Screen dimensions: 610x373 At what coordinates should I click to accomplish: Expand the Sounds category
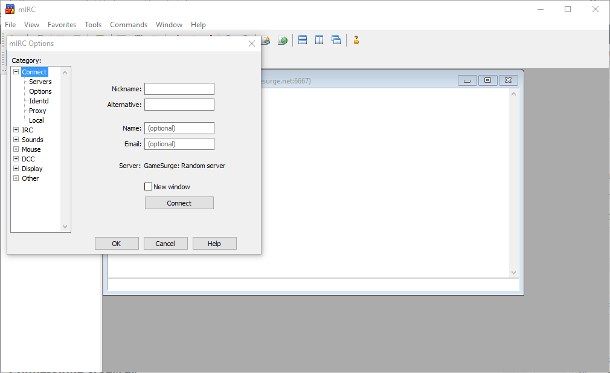(16, 139)
